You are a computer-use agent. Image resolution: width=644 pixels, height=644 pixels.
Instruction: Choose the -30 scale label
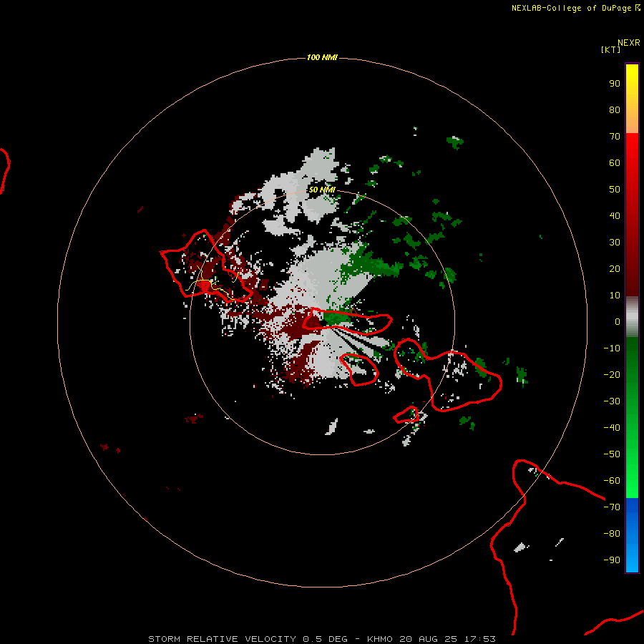[x=612, y=401]
